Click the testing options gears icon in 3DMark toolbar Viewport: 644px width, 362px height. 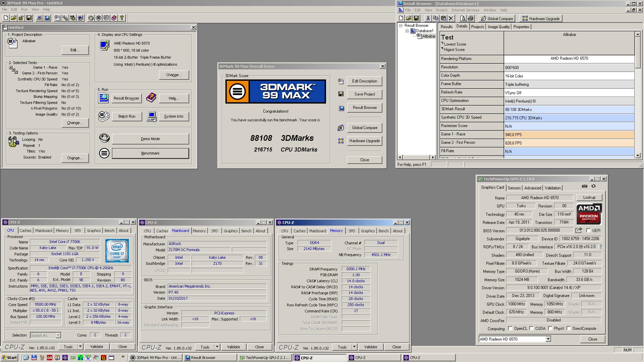coord(73,18)
